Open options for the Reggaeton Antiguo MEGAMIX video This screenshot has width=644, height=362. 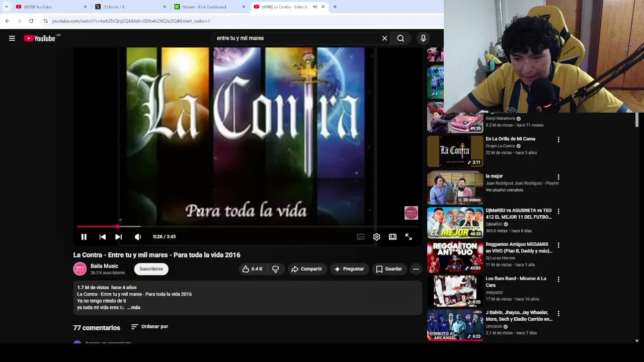558,245
